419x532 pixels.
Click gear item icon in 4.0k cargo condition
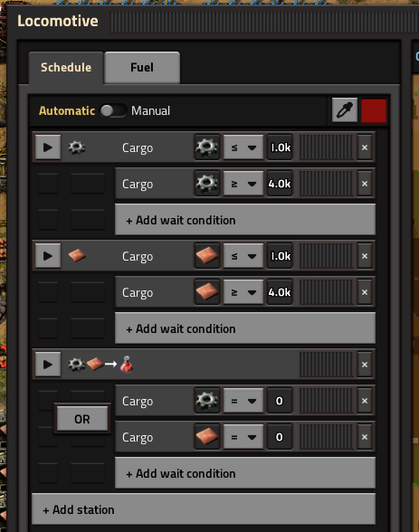click(207, 184)
